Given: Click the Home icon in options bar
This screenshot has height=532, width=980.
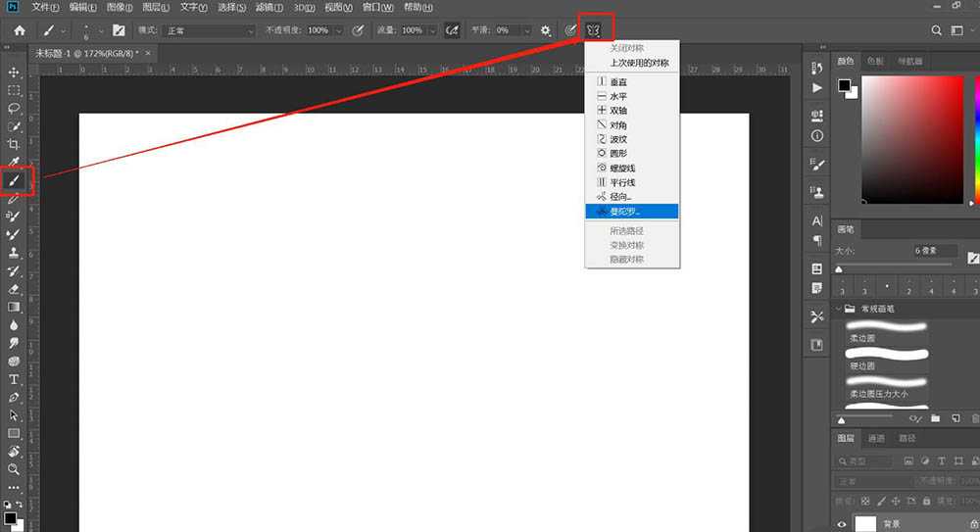Looking at the screenshot, I should tap(19, 30).
